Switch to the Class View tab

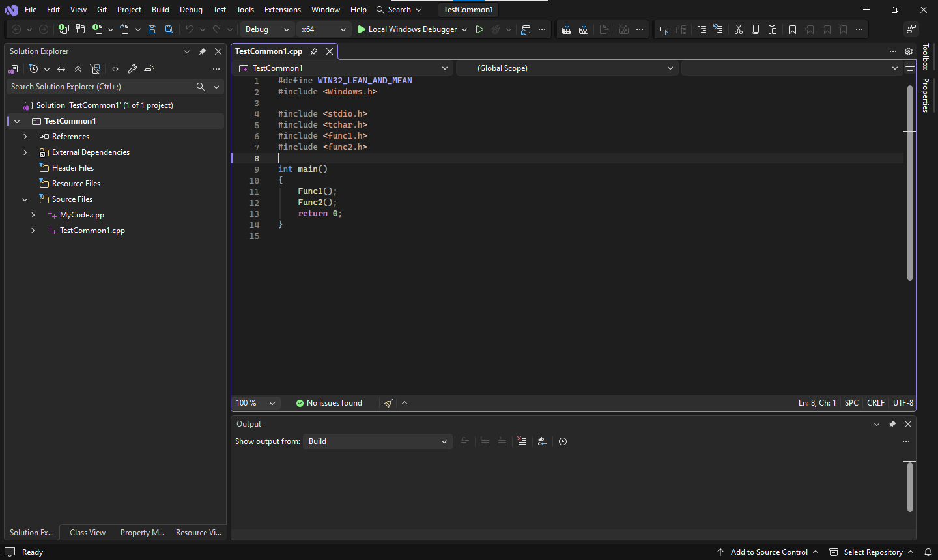click(87, 533)
